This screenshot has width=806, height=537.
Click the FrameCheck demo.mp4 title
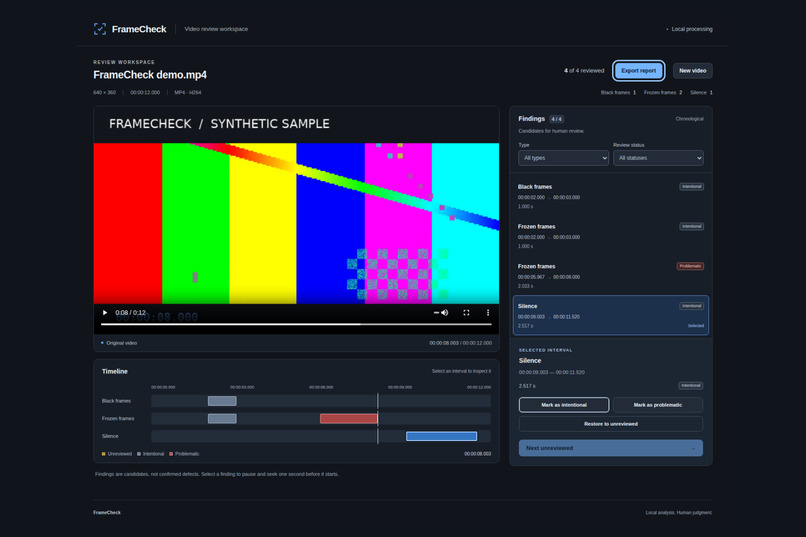click(150, 75)
